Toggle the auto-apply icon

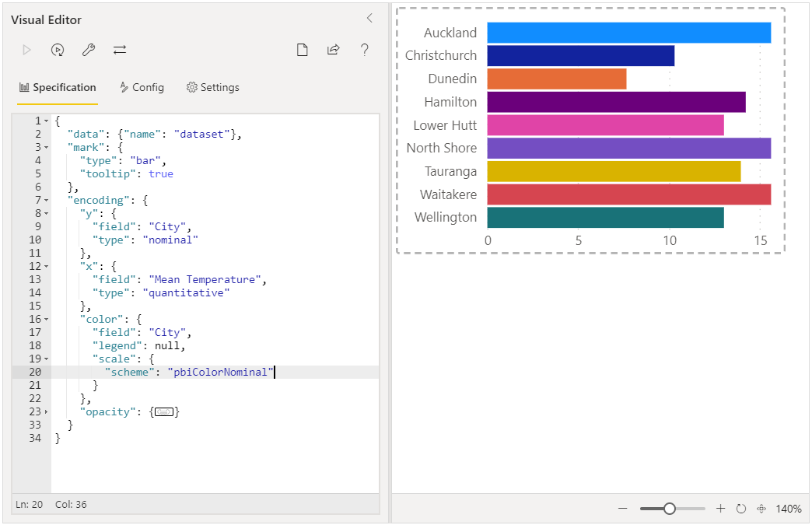[58, 50]
